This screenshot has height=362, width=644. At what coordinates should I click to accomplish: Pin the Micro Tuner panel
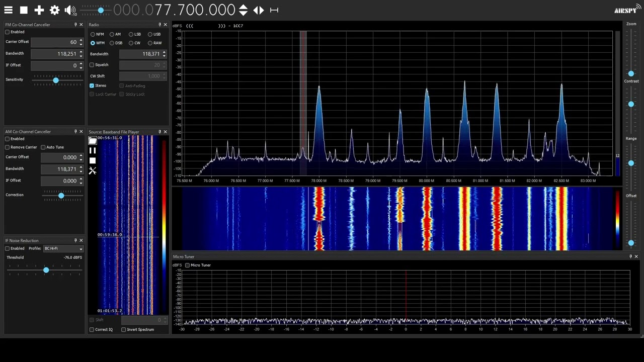(630, 256)
